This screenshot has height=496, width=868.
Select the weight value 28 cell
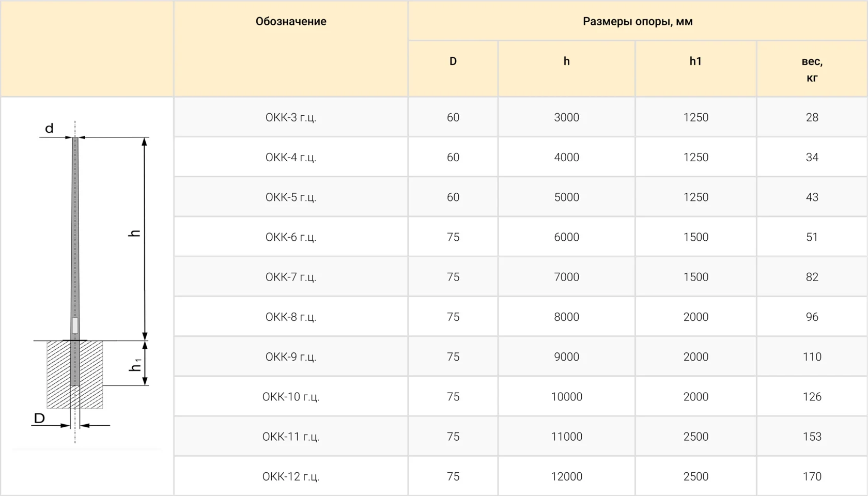(812, 117)
